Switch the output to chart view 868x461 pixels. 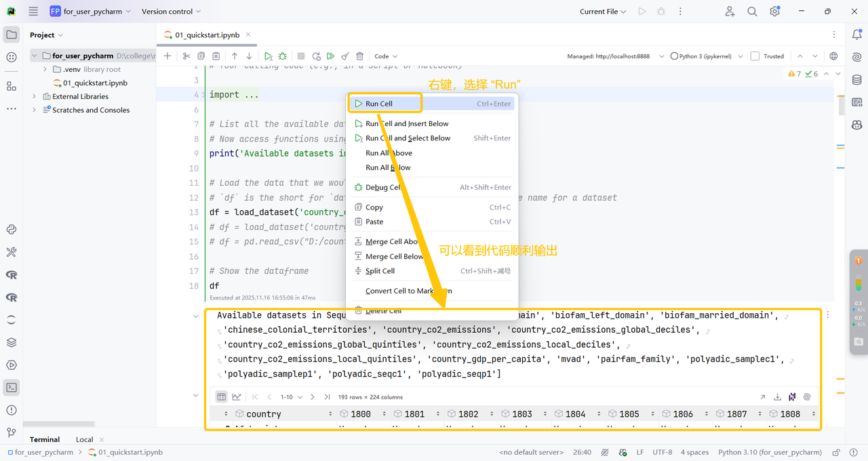(237, 397)
